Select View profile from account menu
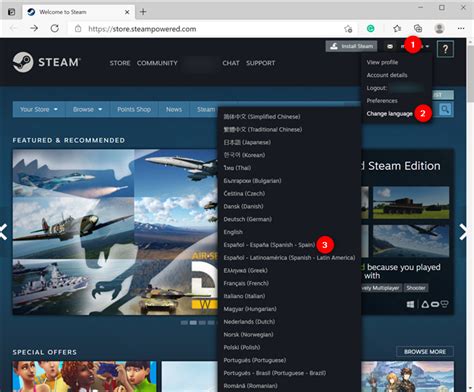Viewport: 474px width, 392px height. 382,62
